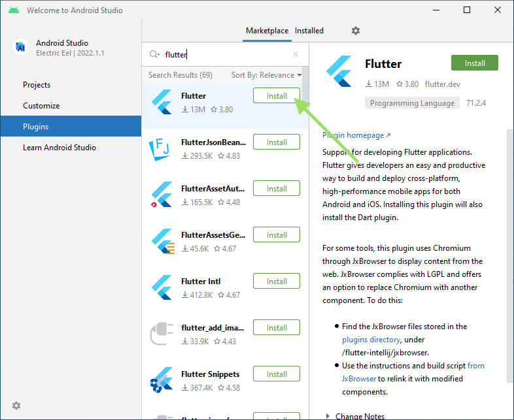514x420 pixels.
Task: Select the Flutter Intl plugin icon
Action: [x=162, y=287]
